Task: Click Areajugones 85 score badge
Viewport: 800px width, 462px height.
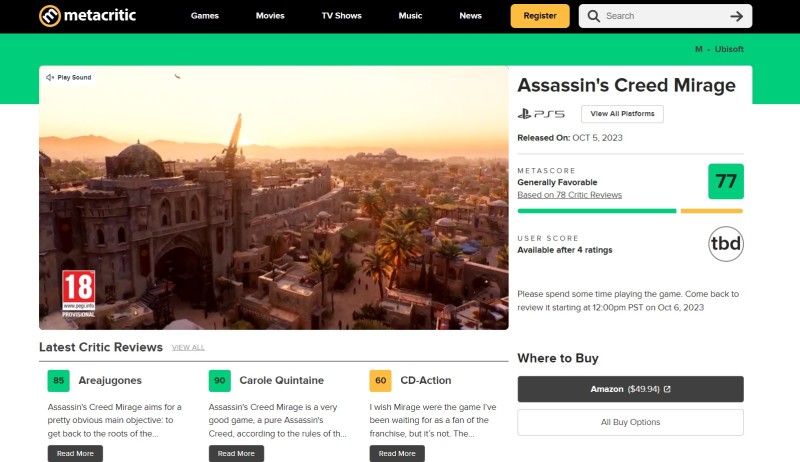Action: coord(59,381)
